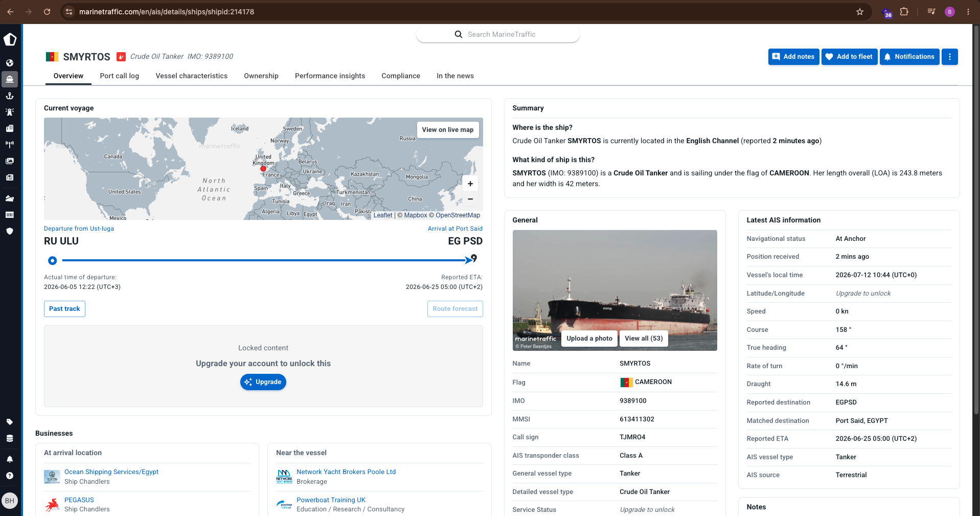
Task: Click the browser address bar URL
Action: click(167, 12)
